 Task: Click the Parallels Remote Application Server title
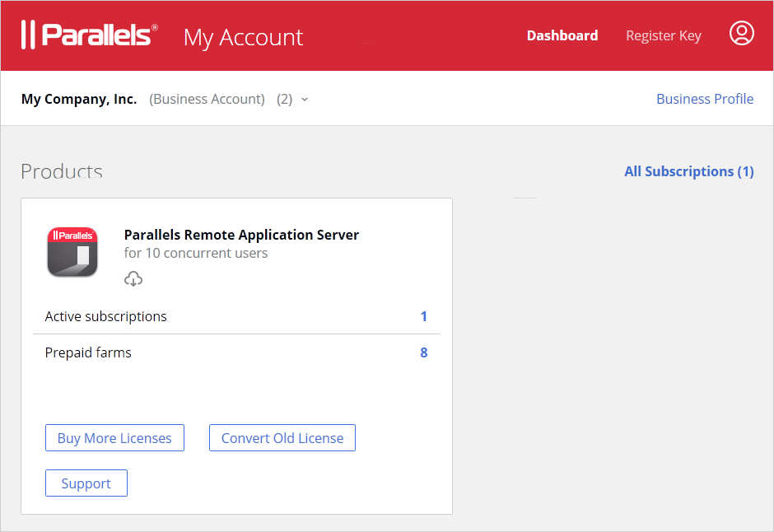click(241, 235)
